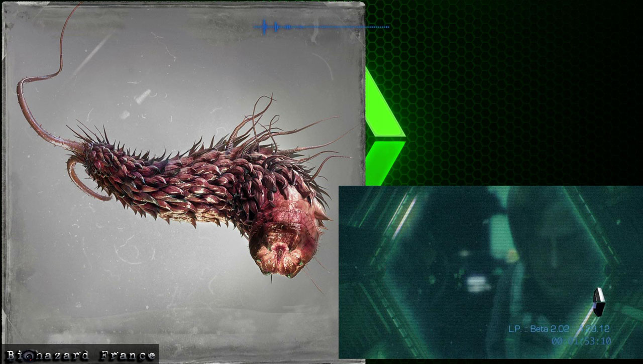The width and height of the screenshot is (643, 364).
Task: Click the "00:01:53:10" timecode readout
Action: point(581,341)
